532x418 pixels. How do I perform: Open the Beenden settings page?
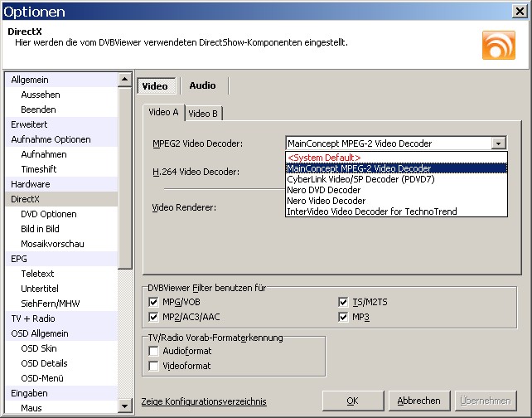(x=61, y=109)
